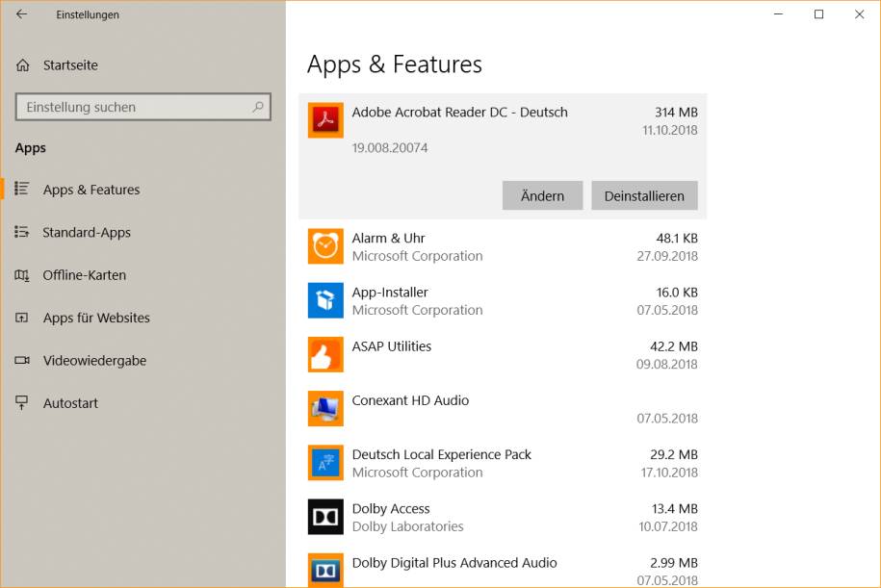Viewport: 881px width, 588px height.
Task: Open Apps für Websites settings
Action: click(x=96, y=318)
